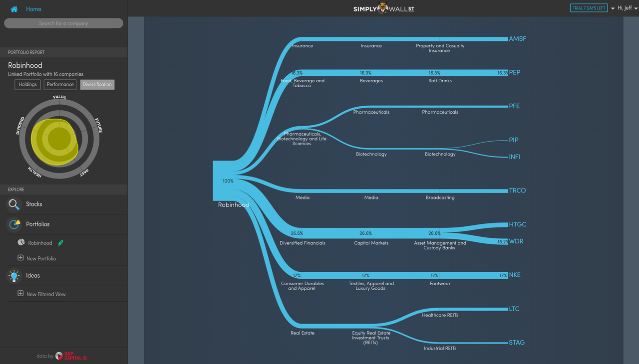
Task: Create a New Filtered View
Action: pos(46,294)
